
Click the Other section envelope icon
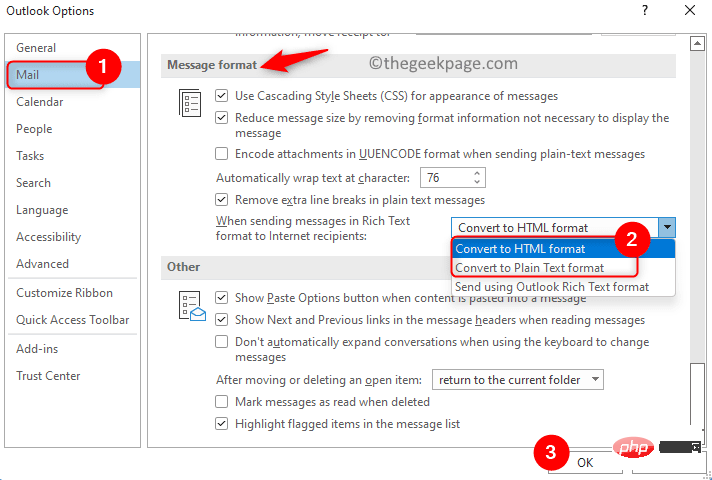pyautogui.click(x=192, y=307)
